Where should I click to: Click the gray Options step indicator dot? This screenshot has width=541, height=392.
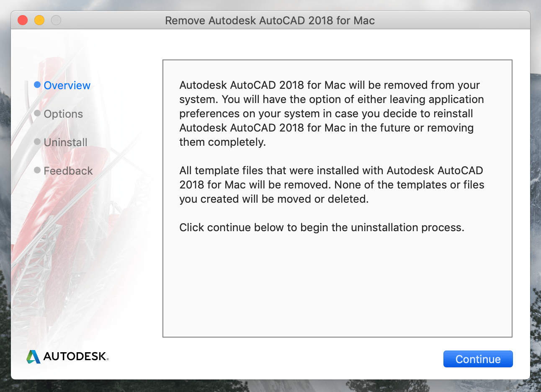click(x=38, y=114)
